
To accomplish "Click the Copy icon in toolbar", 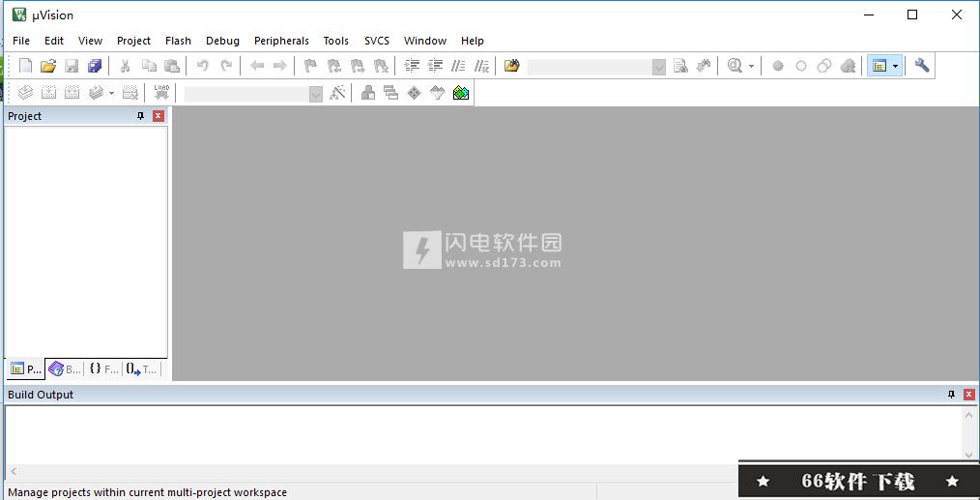I will (x=148, y=65).
